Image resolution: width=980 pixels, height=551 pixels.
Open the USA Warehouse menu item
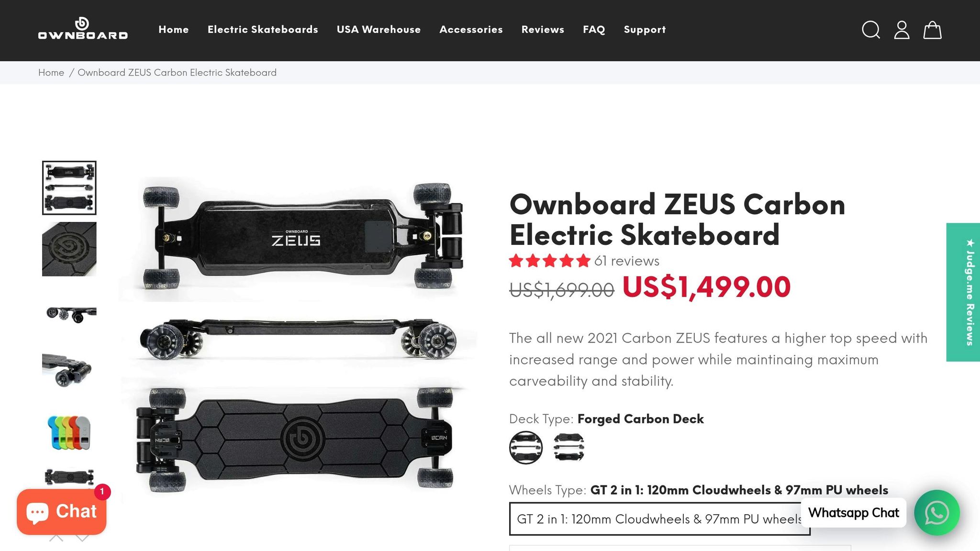click(x=379, y=29)
